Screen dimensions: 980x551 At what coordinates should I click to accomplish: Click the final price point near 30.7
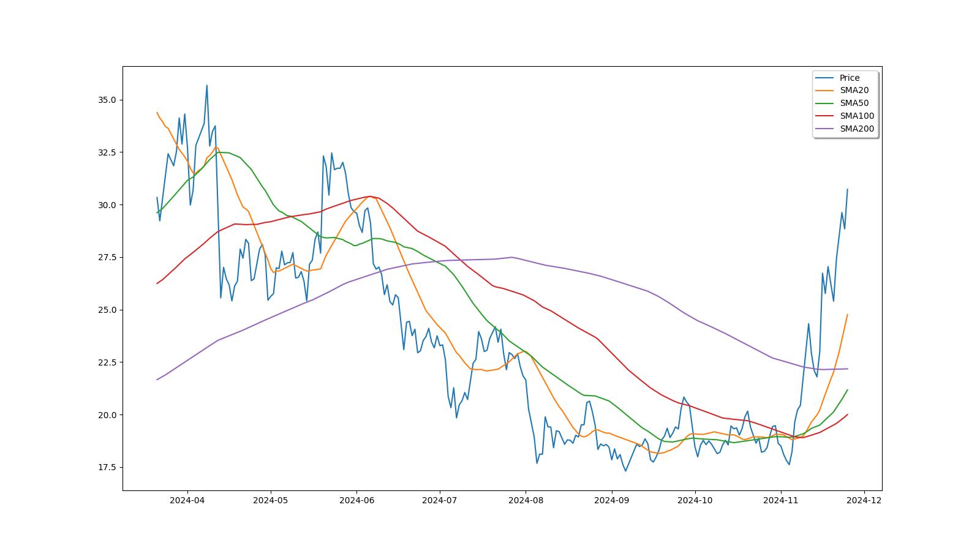(x=847, y=189)
